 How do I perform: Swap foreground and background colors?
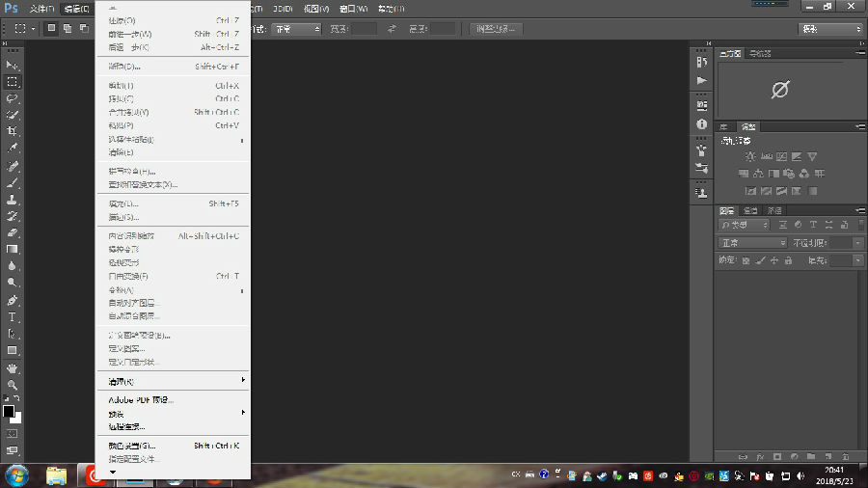[x=18, y=398]
